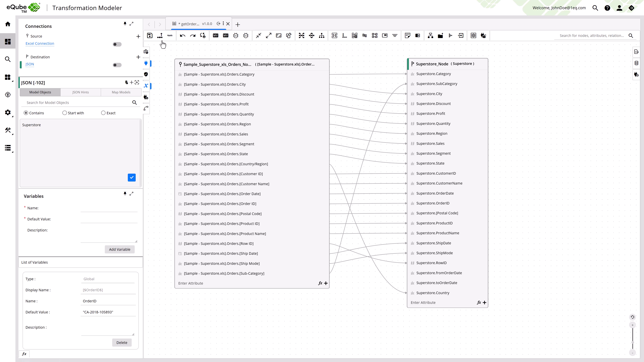Screen dimensions: 644x362
Task: Click the Undo arrow icon
Action: pyautogui.click(x=182, y=36)
